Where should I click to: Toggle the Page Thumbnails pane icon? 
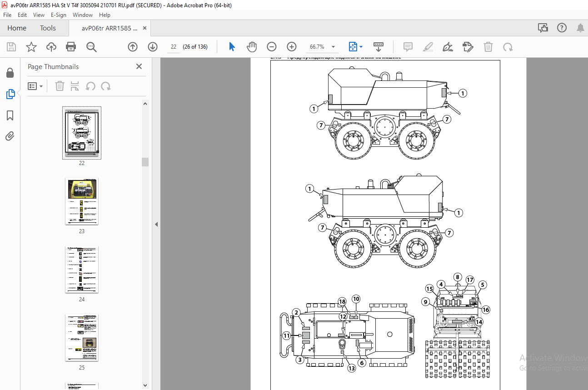(10, 94)
